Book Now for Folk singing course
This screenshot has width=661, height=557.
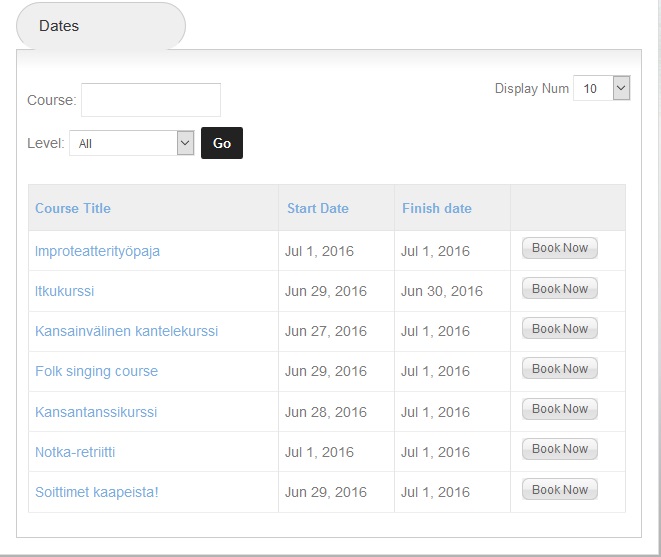click(560, 369)
